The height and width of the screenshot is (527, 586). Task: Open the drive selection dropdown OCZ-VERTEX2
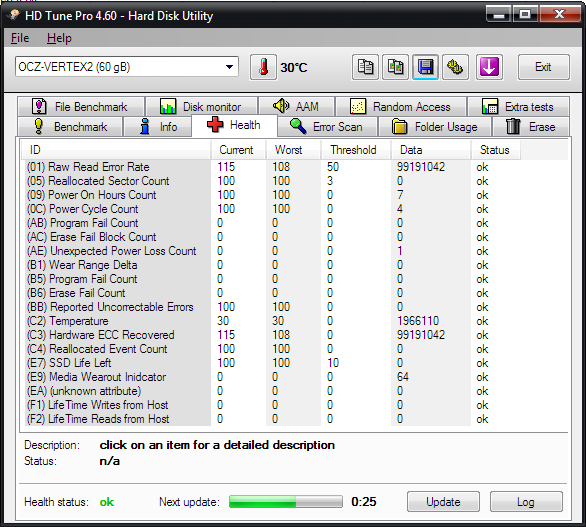tap(127, 67)
